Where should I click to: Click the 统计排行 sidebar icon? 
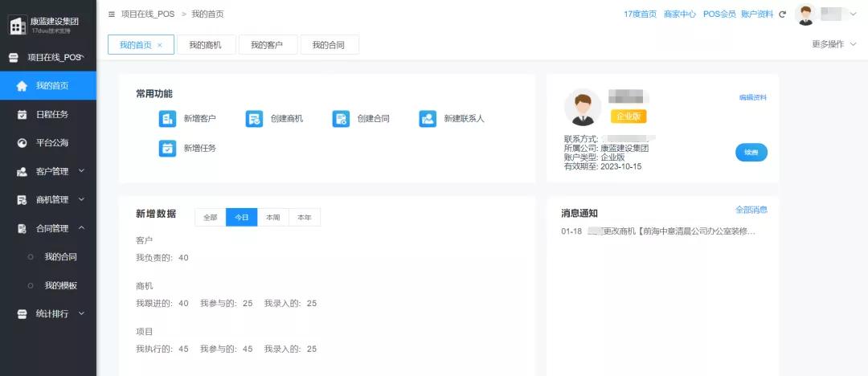pos(23,313)
